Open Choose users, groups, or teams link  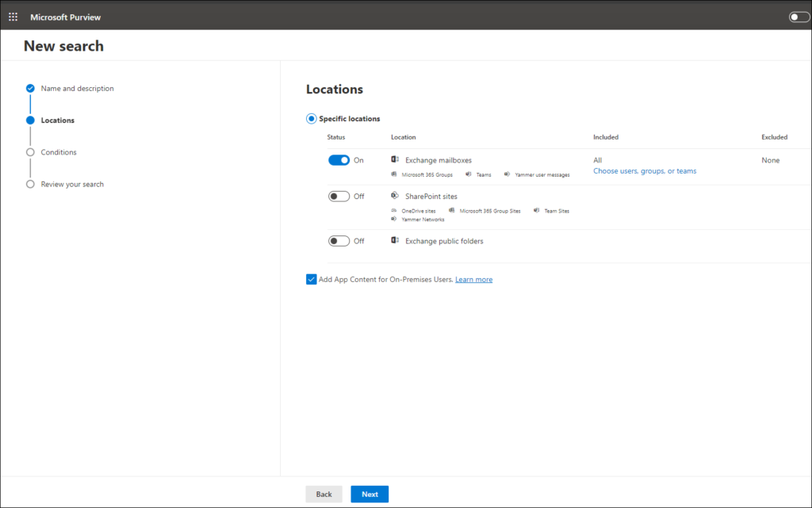[645, 171]
